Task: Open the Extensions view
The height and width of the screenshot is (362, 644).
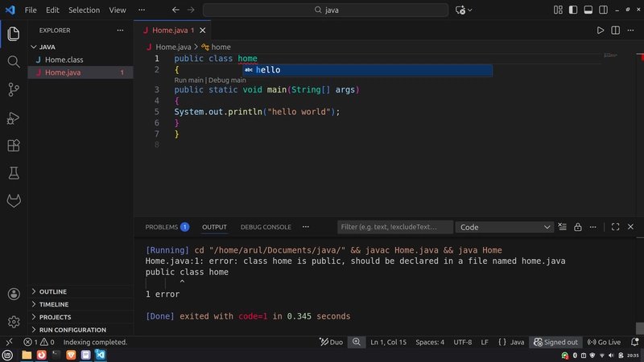Action: (14, 146)
